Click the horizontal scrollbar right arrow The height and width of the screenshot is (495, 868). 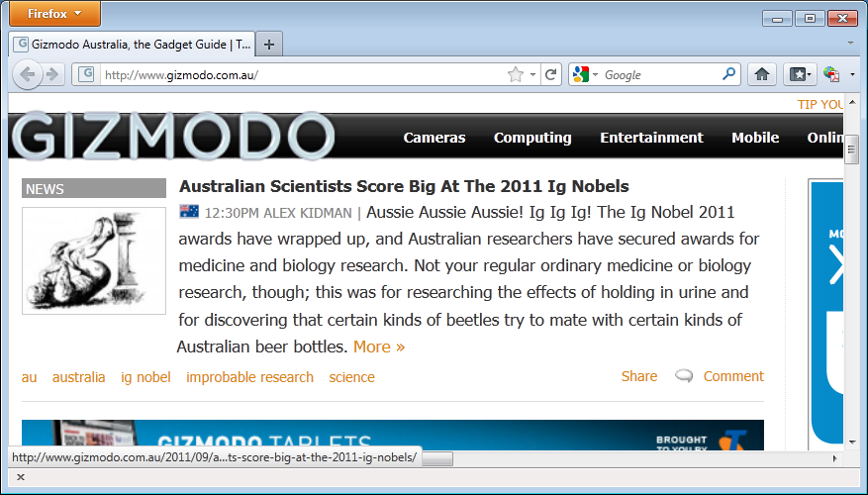click(x=834, y=458)
